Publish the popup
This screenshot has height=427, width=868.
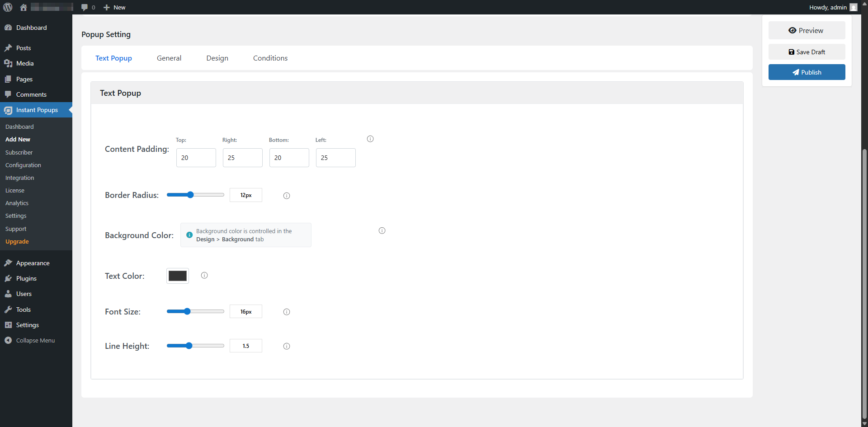pos(807,72)
